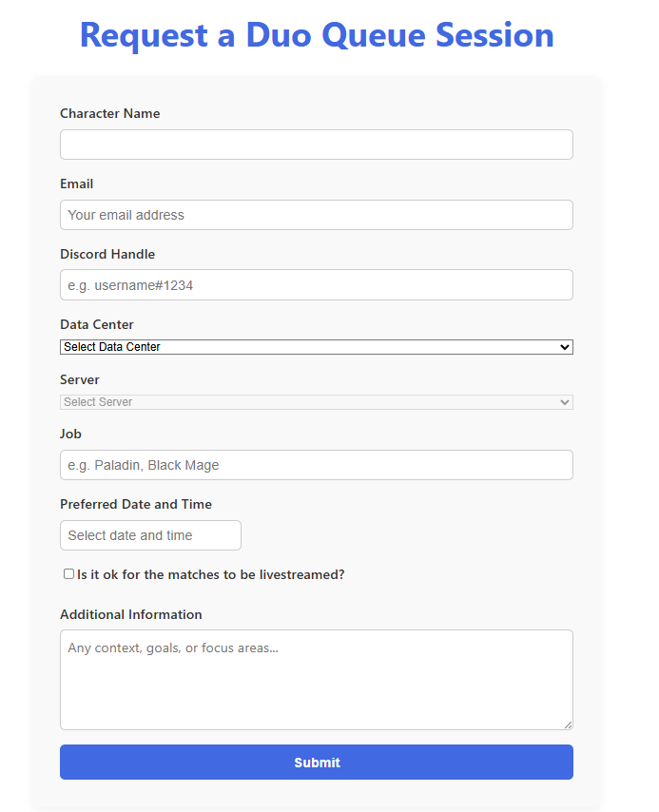The width and height of the screenshot is (659, 812).
Task: Click the 'Request a Duo Queue Session' heading
Action: tap(317, 35)
